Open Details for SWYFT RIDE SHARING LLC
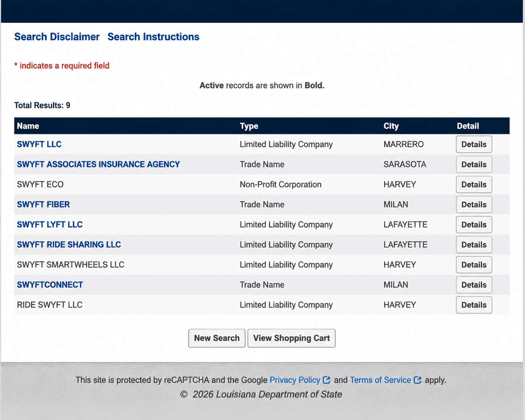Image resolution: width=525 pixels, height=420 pixels. (x=474, y=244)
